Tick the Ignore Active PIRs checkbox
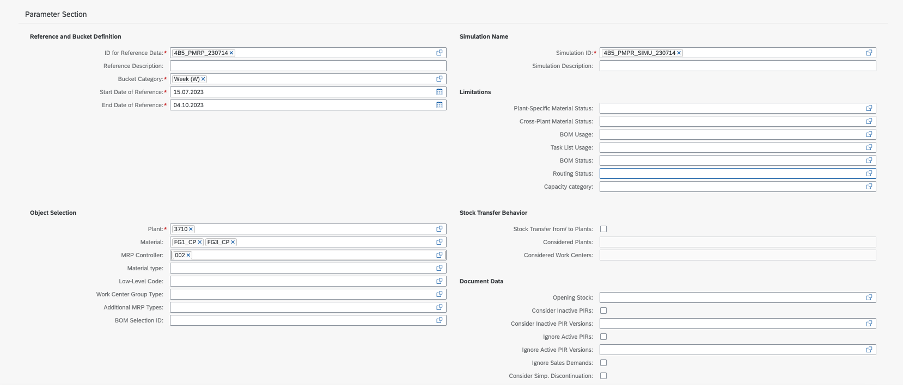This screenshot has width=904, height=386. pos(604,336)
